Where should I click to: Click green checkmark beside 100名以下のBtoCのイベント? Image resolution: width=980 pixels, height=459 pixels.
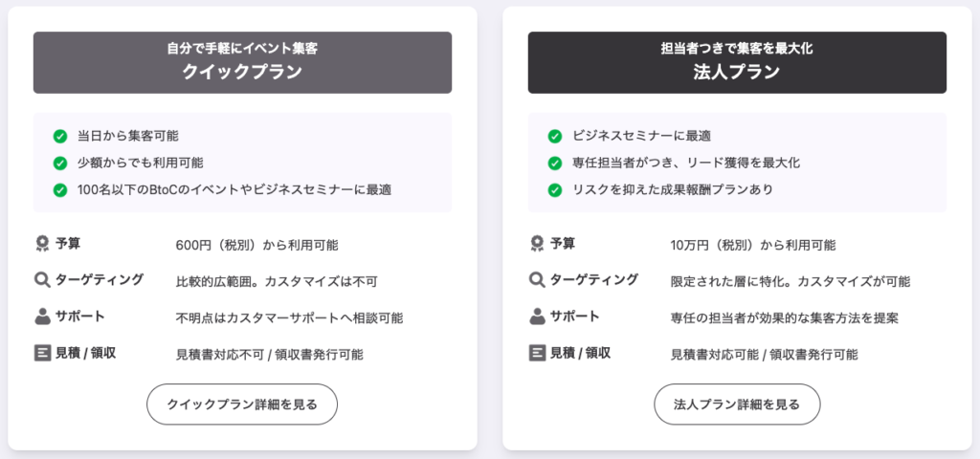coord(60,189)
